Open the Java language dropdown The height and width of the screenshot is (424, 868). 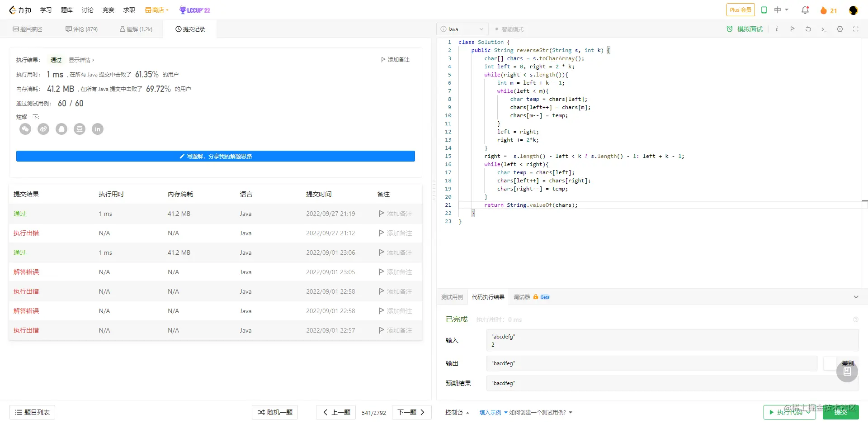(x=462, y=29)
